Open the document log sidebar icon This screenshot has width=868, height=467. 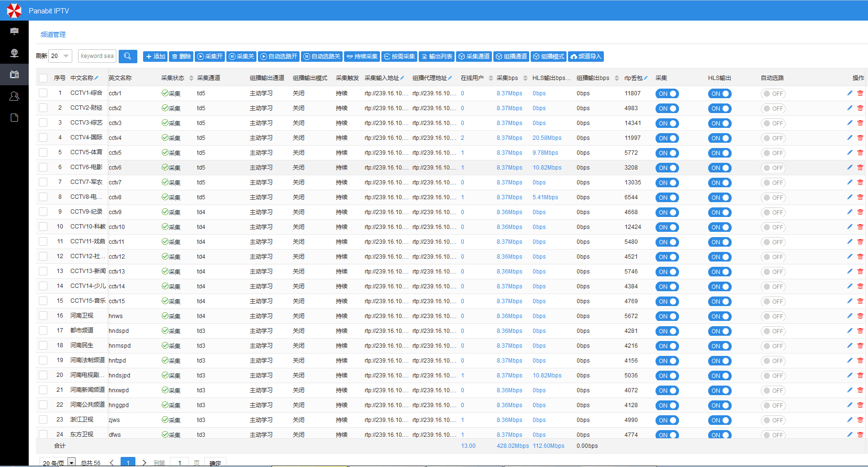pos(14,118)
